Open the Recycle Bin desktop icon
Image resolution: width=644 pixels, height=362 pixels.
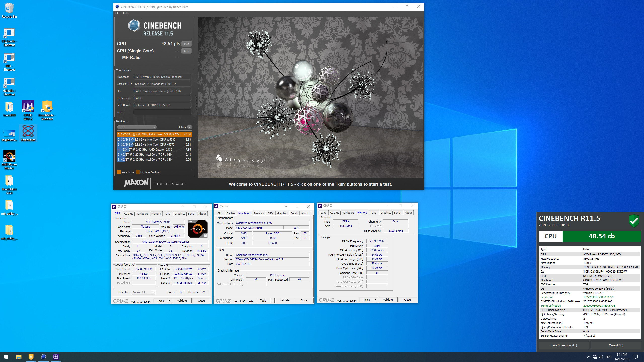[x=9, y=10]
